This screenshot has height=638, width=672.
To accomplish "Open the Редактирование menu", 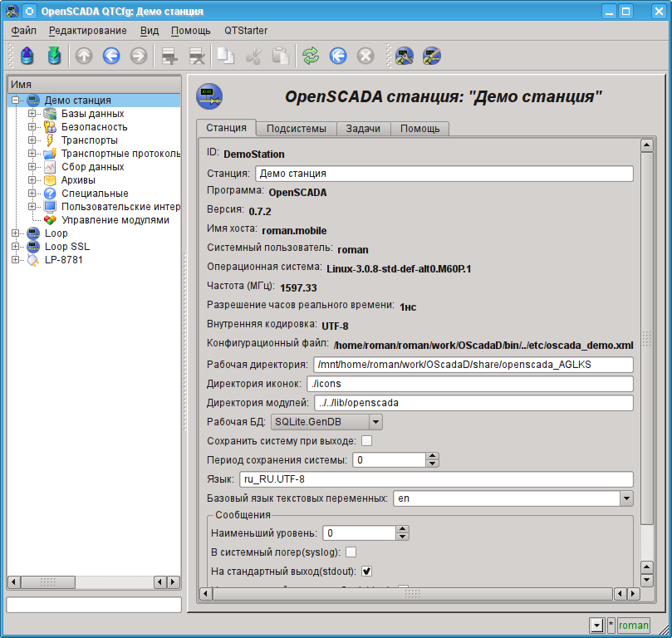I will (87, 31).
